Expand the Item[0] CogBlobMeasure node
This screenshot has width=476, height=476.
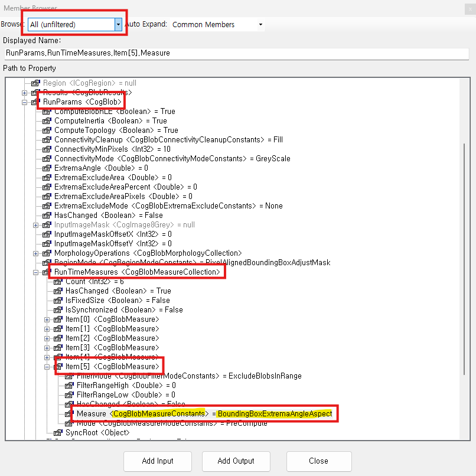[47, 319]
